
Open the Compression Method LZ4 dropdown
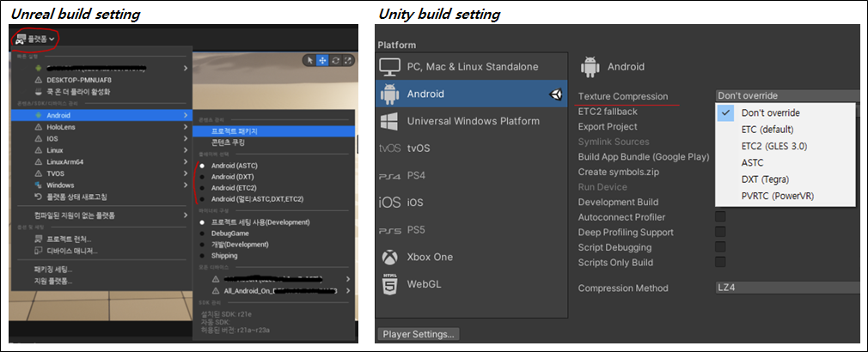(x=788, y=288)
